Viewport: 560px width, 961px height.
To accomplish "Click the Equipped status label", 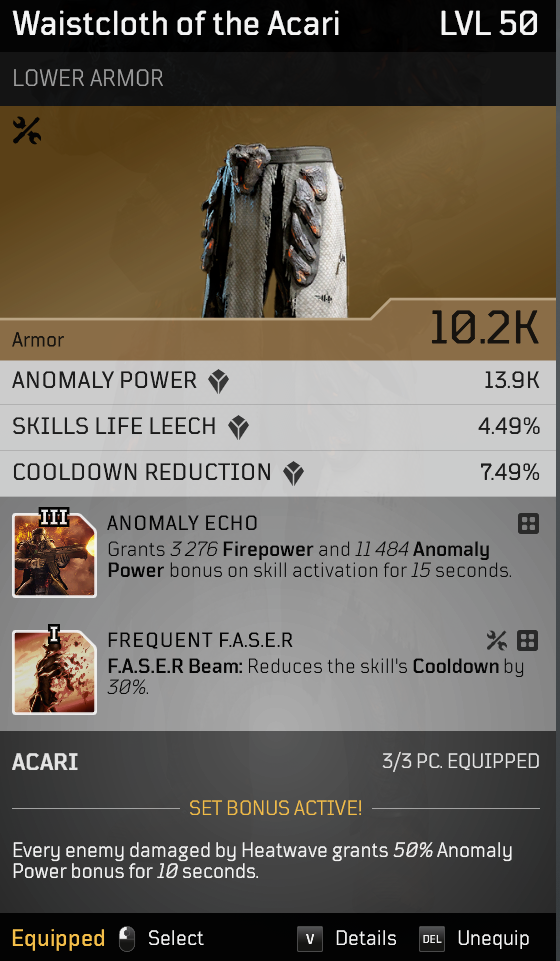I will (x=58, y=939).
